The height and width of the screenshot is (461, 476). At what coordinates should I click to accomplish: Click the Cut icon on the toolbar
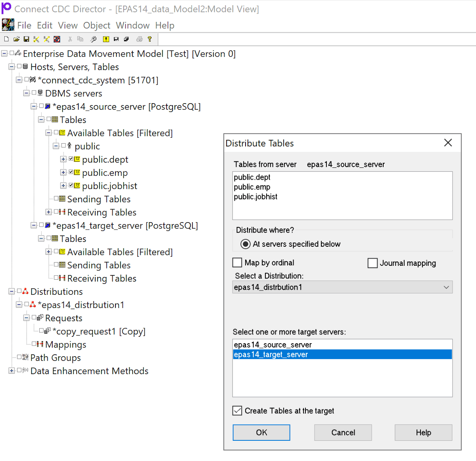(70, 39)
